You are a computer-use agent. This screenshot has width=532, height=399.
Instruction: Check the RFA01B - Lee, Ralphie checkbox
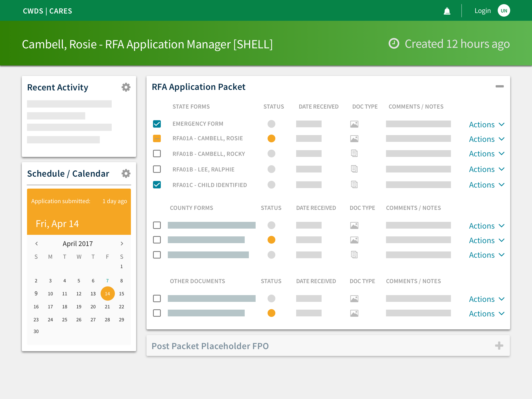pyautogui.click(x=157, y=169)
